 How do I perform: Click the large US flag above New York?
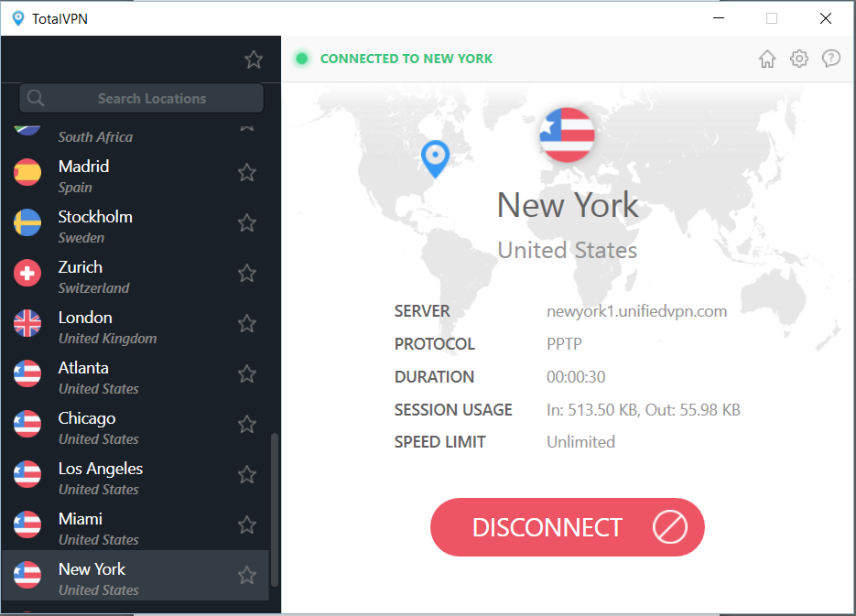pyautogui.click(x=568, y=135)
